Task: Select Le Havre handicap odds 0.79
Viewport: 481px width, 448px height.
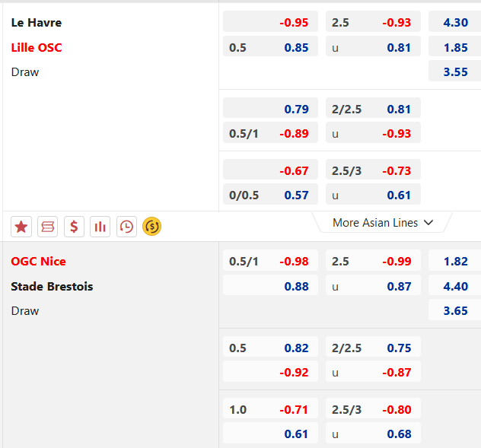Action: [270, 108]
